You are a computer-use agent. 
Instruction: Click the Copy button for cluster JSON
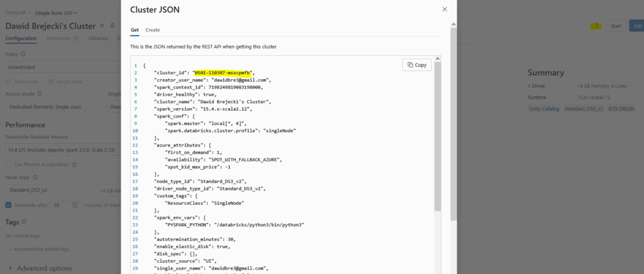[x=417, y=65]
